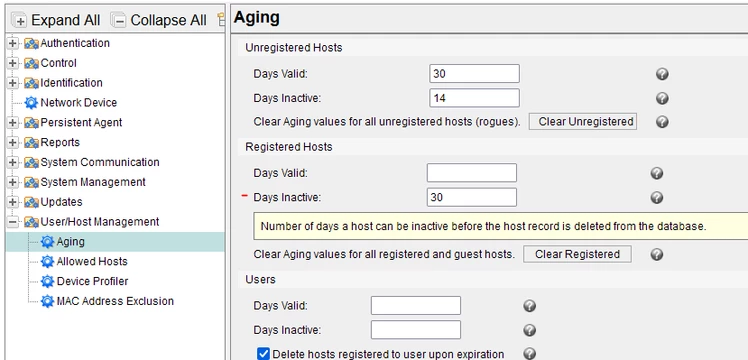Select Authentication in the tree
The height and width of the screenshot is (360, 748).
(x=75, y=43)
